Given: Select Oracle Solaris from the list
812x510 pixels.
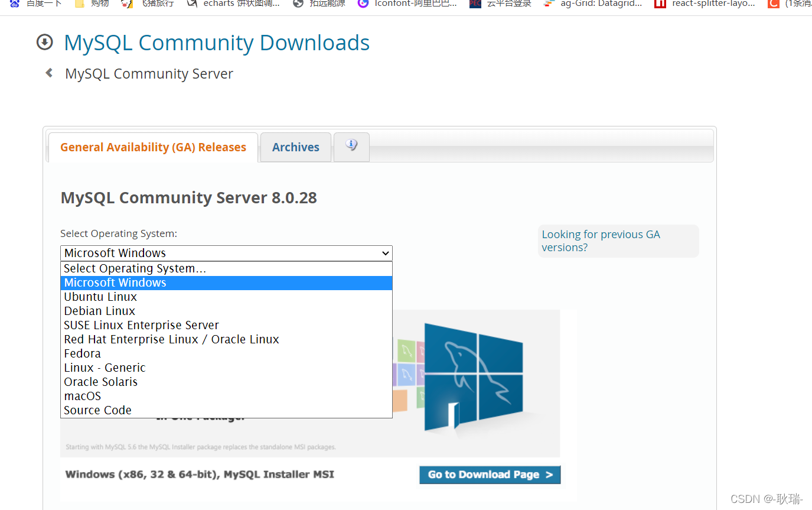Looking at the screenshot, I should pyautogui.click(x=226, y=382).
